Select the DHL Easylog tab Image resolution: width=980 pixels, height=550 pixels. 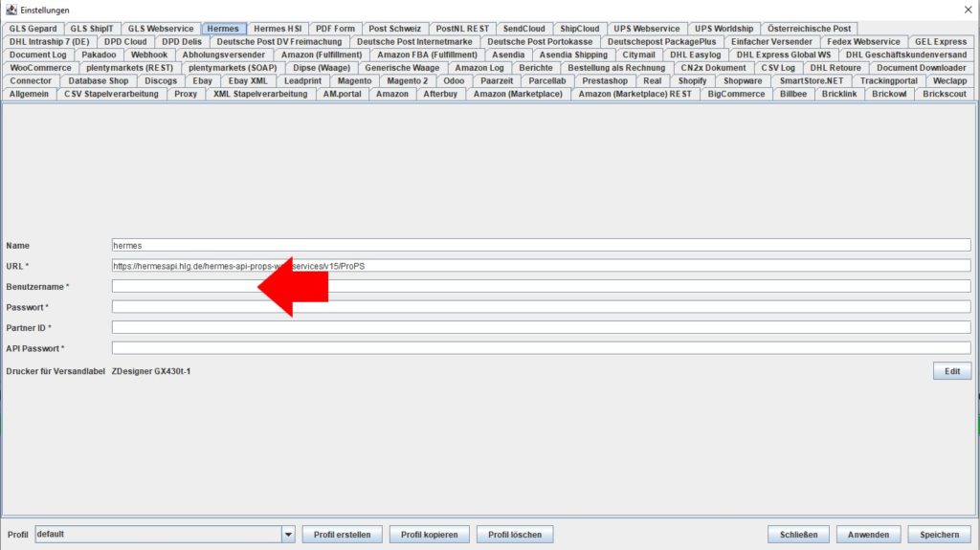click(695, 55)
